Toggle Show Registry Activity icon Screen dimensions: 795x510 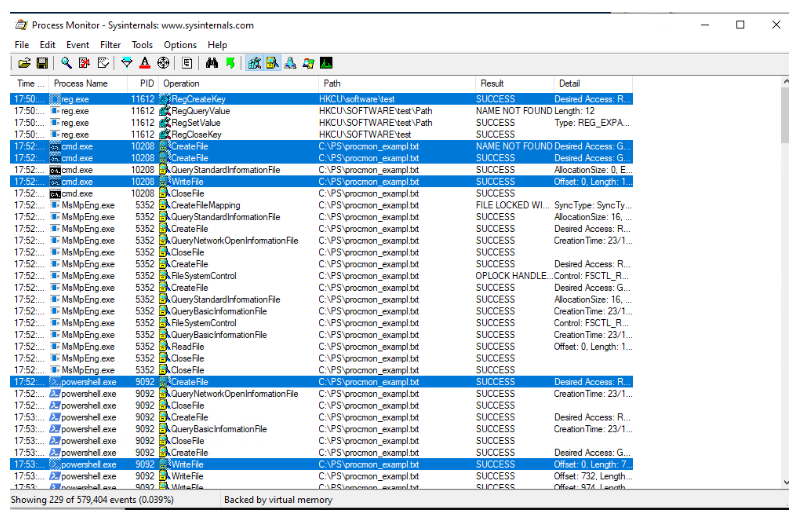coord(254,63)
